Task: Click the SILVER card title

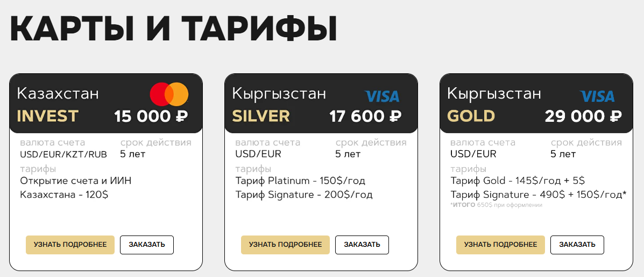Action: [x=261, y=116]
